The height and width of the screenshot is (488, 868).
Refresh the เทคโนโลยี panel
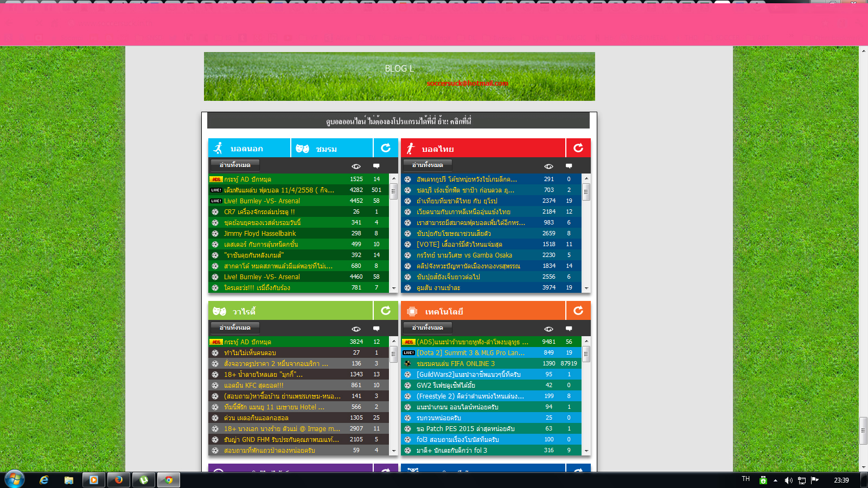[578, 311]
